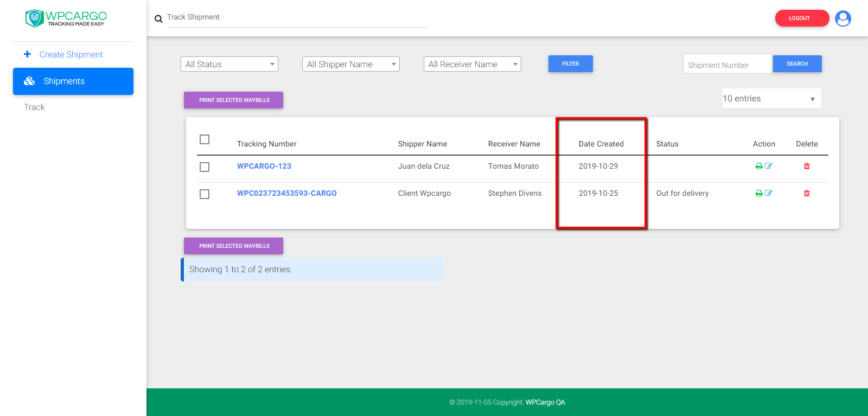Open the user profile avatar icon
The height and width of the screenshot is (416, 868).
pos(843,18)
